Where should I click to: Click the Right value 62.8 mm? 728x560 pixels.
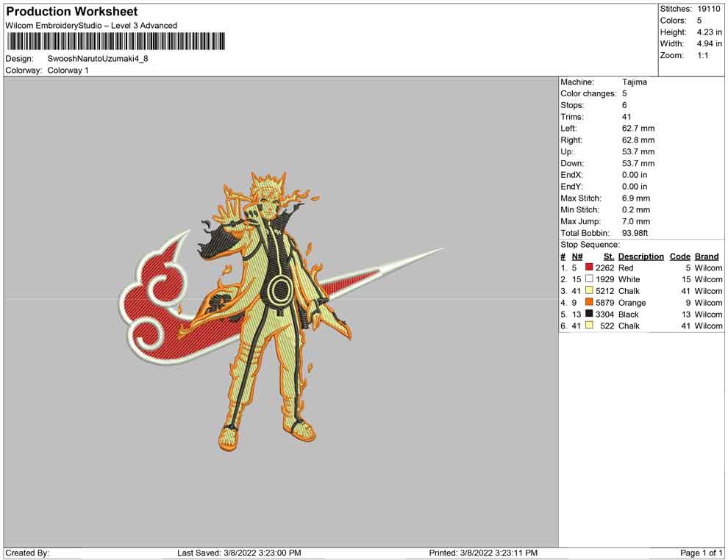point(638,140)
